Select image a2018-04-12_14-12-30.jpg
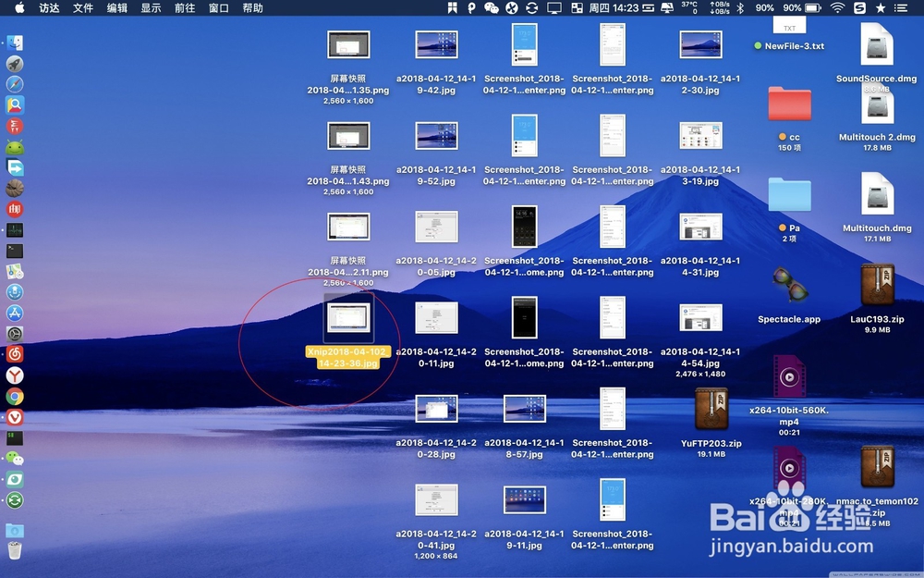 (700, 44)
